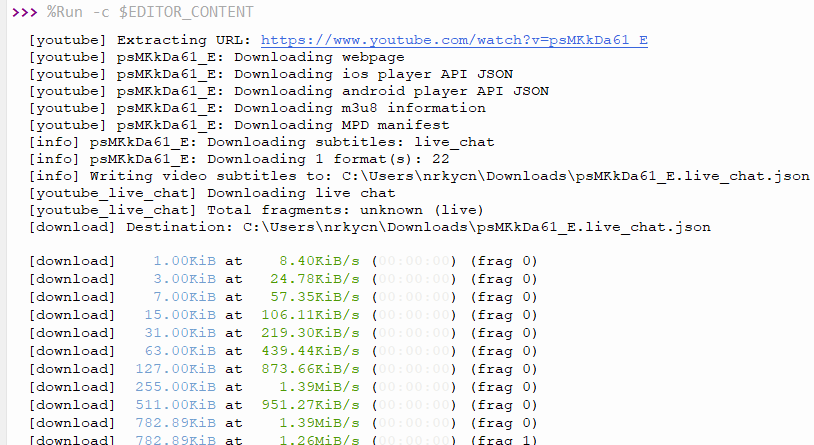Click the 106.11KiB/s speed value

pos(310,315)
